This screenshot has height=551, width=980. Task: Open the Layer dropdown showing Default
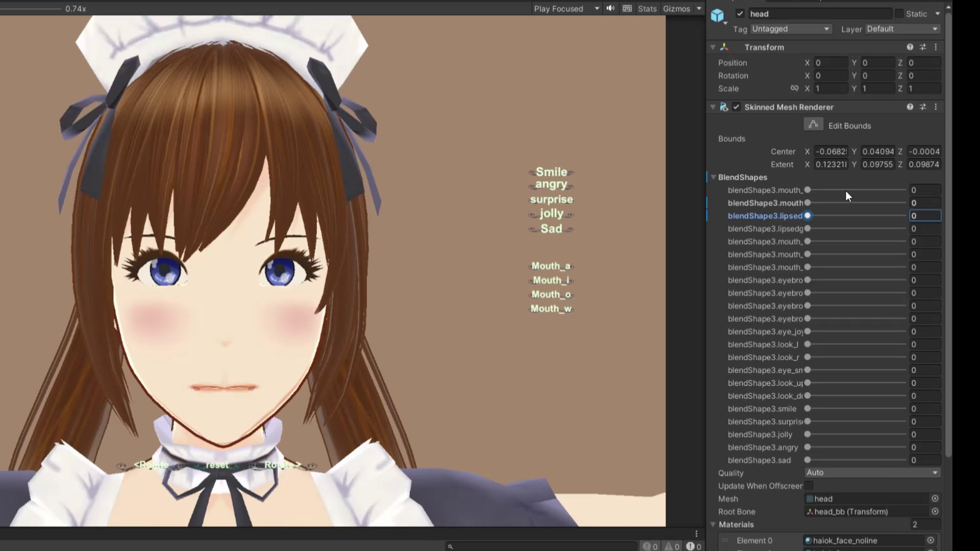tap(902, 29)
